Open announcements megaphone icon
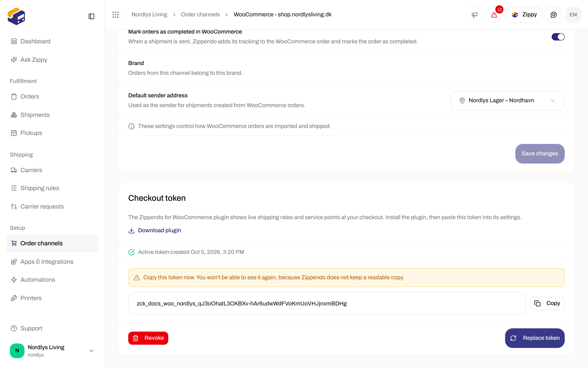 [x=474, y=15]
